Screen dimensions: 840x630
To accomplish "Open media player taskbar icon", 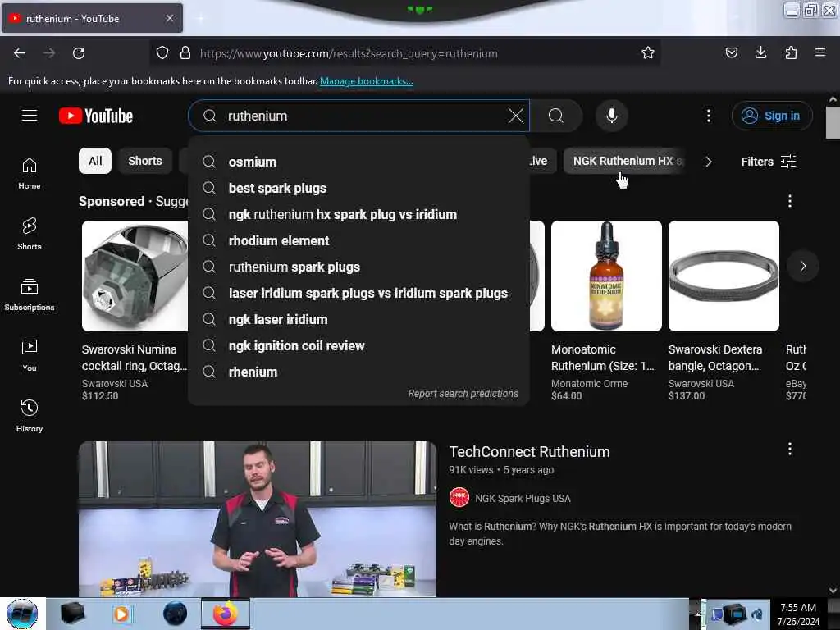I will click(121, 614).
